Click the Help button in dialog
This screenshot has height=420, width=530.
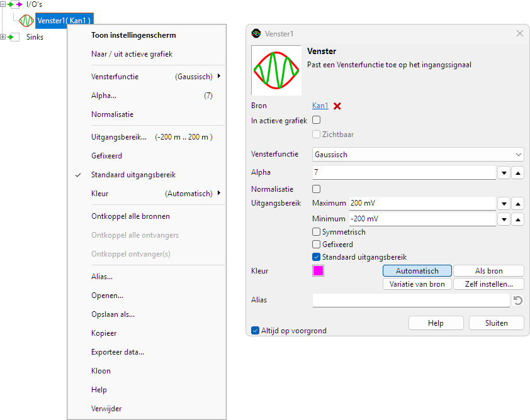[x=436, y=323]
